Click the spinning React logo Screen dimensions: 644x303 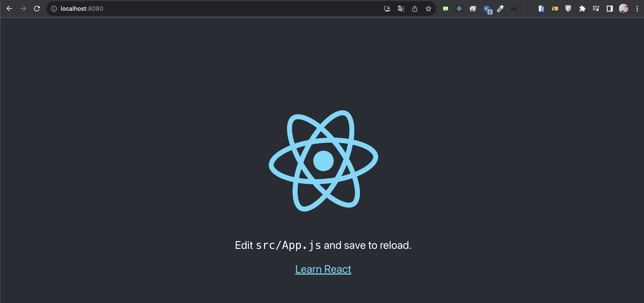(323, 161)
